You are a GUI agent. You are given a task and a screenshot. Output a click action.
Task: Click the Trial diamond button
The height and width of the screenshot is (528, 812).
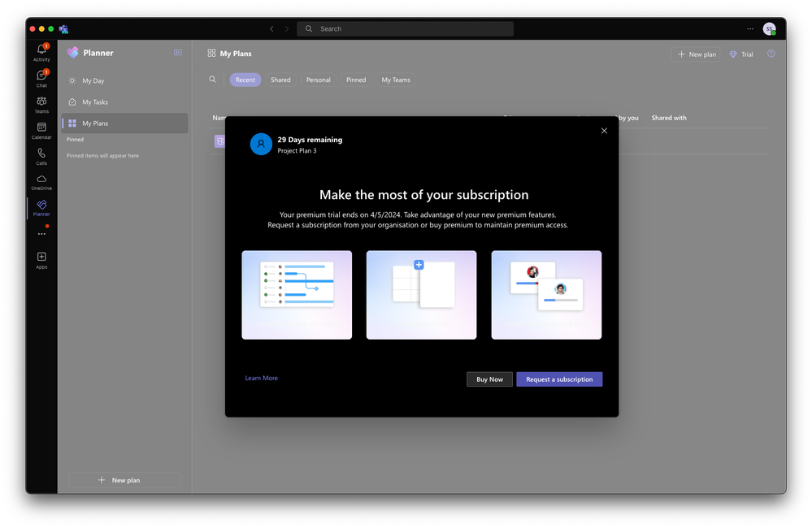click(741, 54)
